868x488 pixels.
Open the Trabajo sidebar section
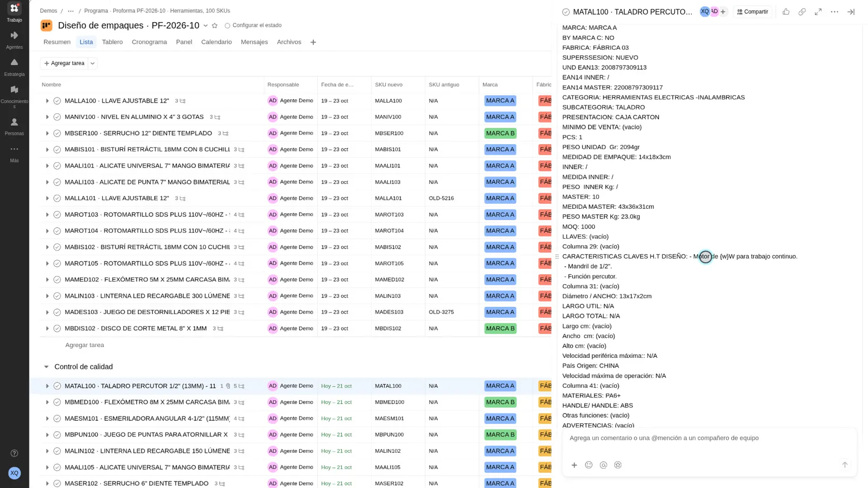pyautogui.click(x=14, y=12)
